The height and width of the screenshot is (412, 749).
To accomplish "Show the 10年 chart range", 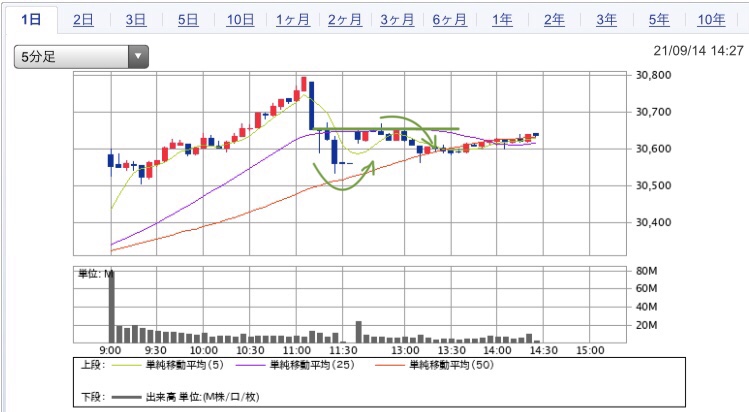I will (x=711, y=20).
